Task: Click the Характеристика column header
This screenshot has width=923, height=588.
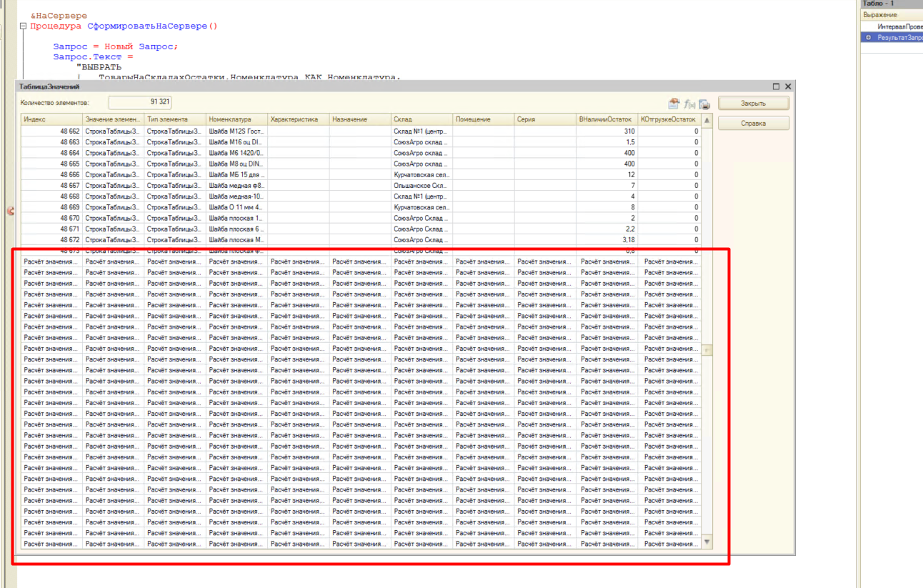Action: 299,119
